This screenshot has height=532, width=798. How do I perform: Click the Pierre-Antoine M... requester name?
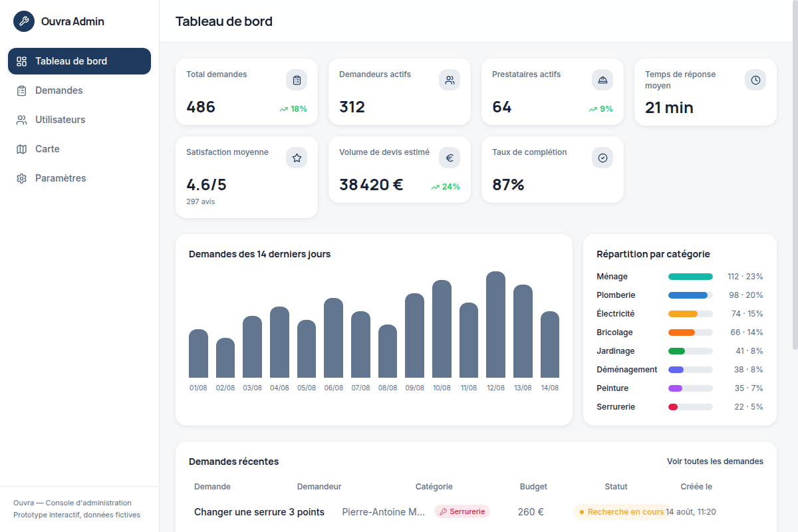click(x=384, y=512)
